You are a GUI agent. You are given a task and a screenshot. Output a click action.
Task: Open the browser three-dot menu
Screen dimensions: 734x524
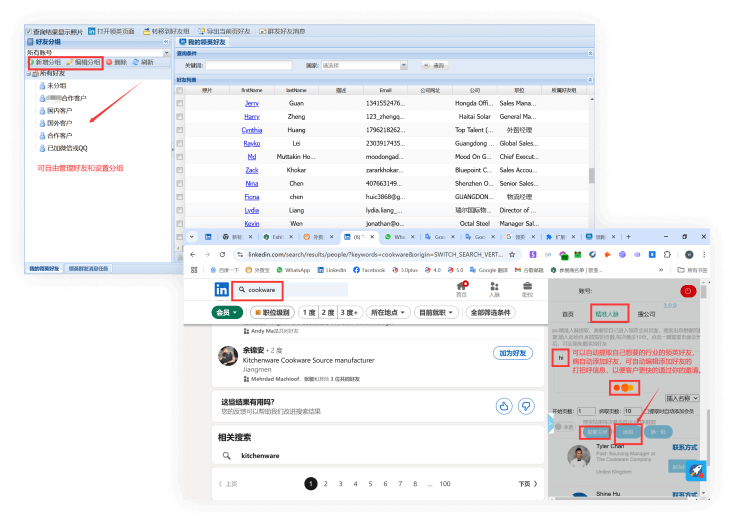tap(704, 255)
